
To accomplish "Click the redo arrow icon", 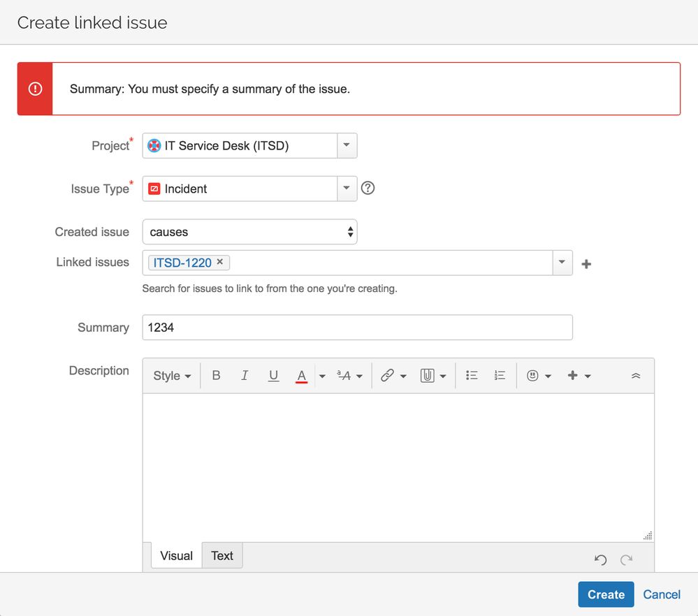I will pos(626,559).
